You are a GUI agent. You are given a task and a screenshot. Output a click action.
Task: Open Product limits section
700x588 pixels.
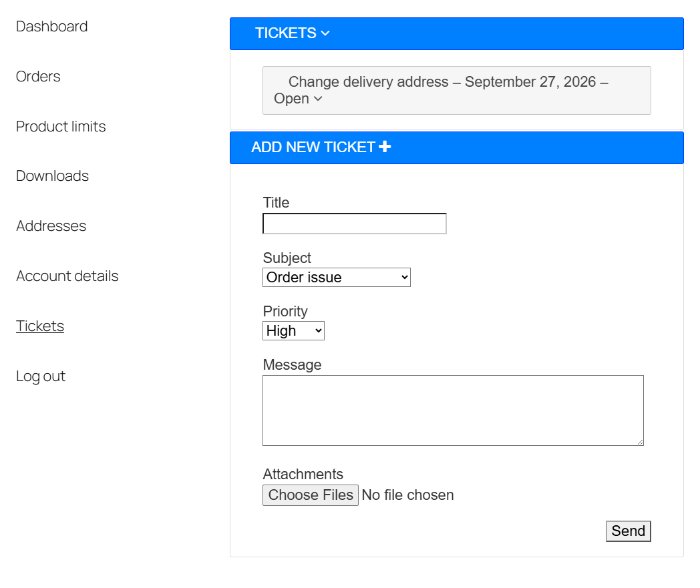pyautogui.click(x=61, y=126)
